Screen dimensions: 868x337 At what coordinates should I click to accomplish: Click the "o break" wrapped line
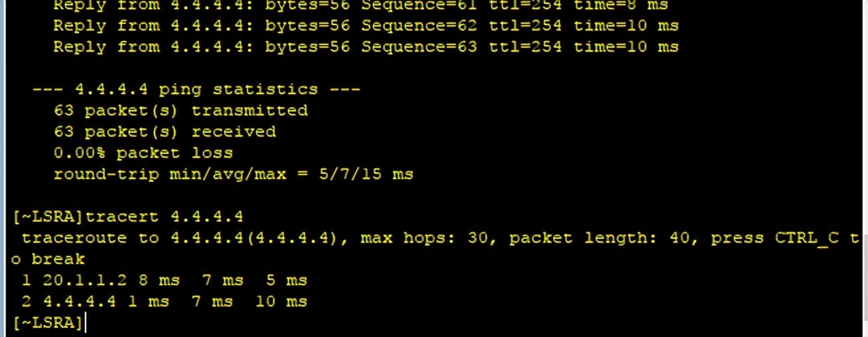pyautogui.click(x=48, y=259)
